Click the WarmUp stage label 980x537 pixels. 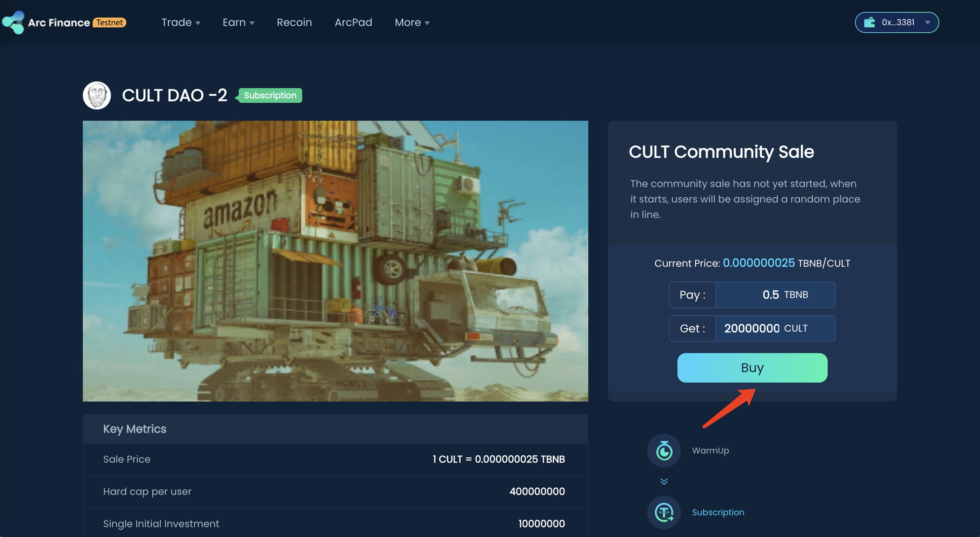pyautogui.click(x=710, y=451)
